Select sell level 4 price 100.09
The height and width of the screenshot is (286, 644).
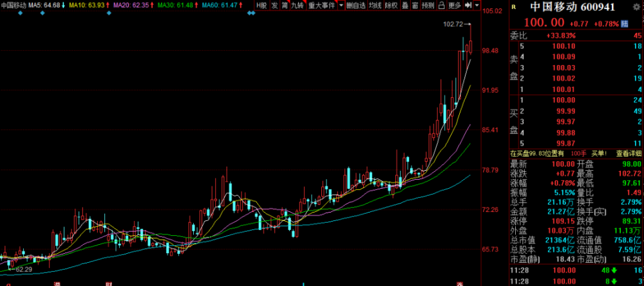coord(563,57)
